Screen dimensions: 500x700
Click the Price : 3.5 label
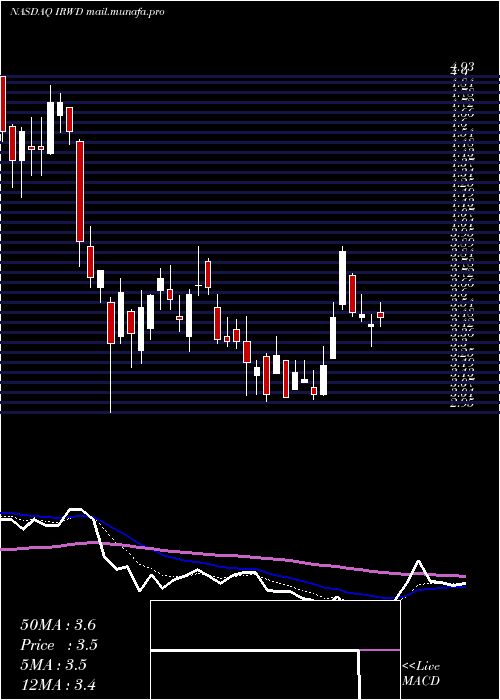(x=59, y=645)
